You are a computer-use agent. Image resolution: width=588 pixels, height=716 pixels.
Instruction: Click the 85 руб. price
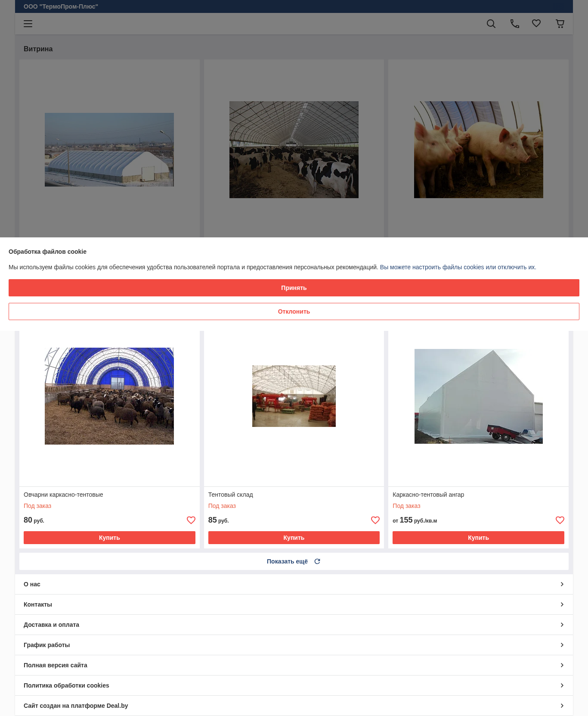(218, 520)
